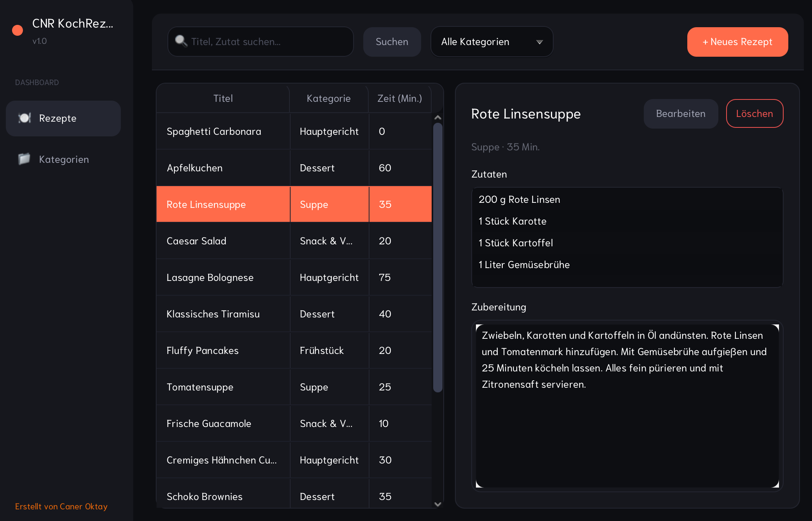Select the Tomatensuppe recipe

coord(294,387)
